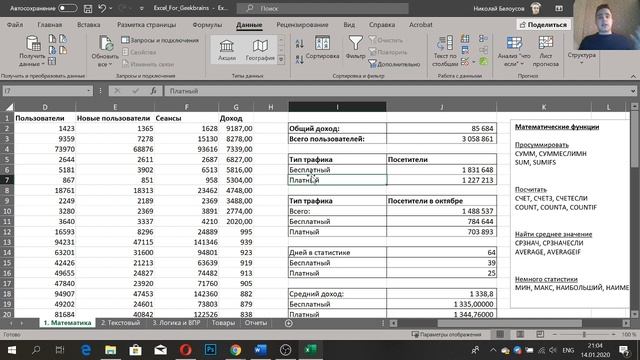This screenshot has width=640, height=360.
Task: Click the Insert Function fx icon
Action: pos(153,91)
